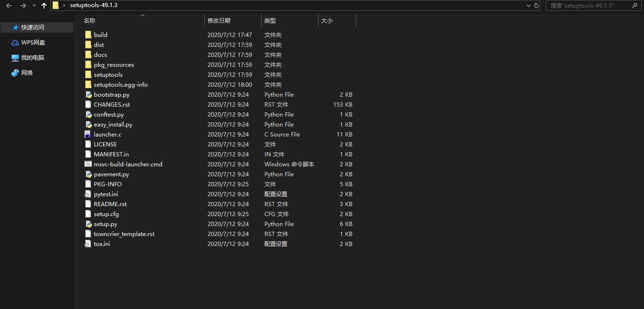This screenshot has width=644, height=309.
Task: Click the tox.ini config file icon
Action: point(88,244)
